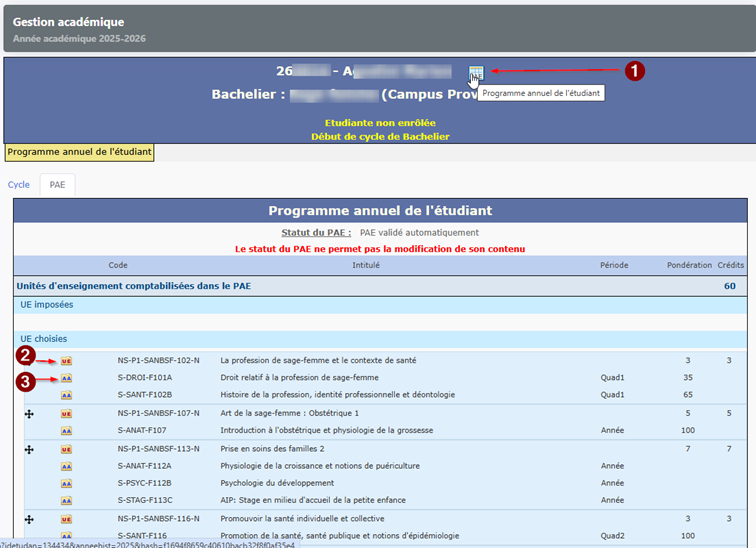Click 'La profession de sage-femme et le contexte de santé'
756x548 pixels.
(318, 360)
